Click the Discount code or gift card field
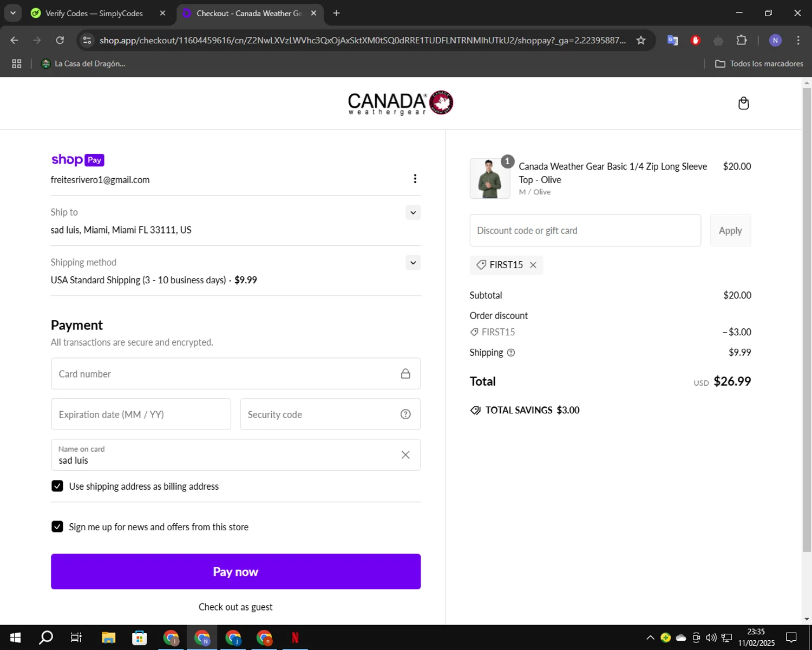Viewport: 812px width, 650px height. (585, 231)
